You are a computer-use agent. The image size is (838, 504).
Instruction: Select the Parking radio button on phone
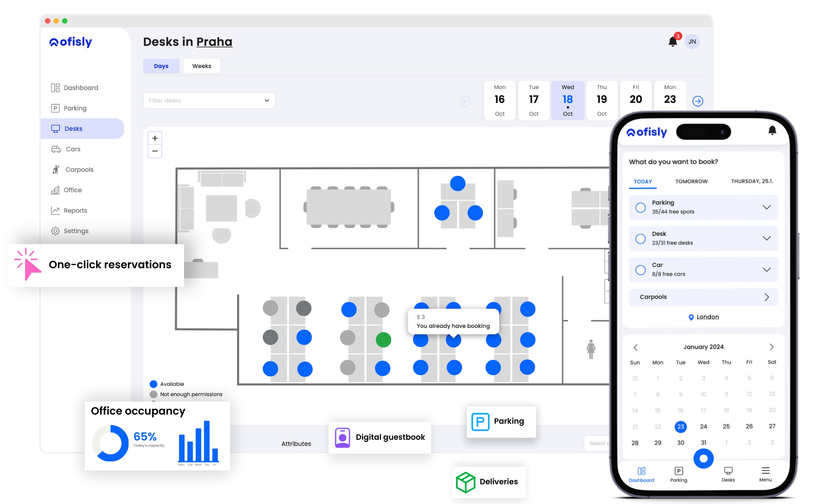pos(640,208)
